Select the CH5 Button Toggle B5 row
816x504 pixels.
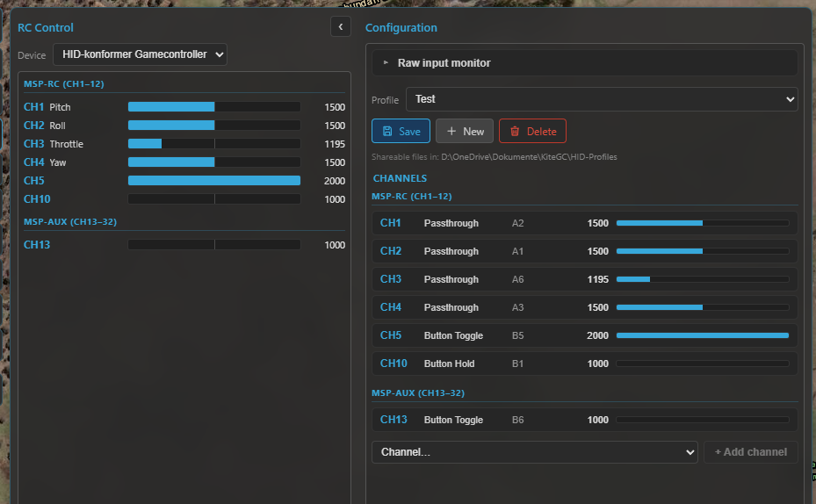pos(584,335)
